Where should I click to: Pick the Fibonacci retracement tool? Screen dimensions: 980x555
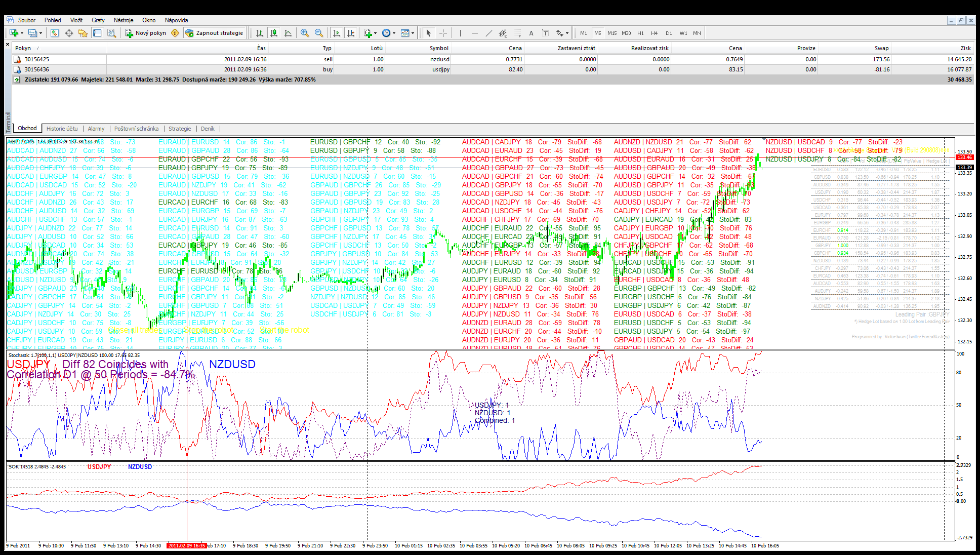point(517,33)
